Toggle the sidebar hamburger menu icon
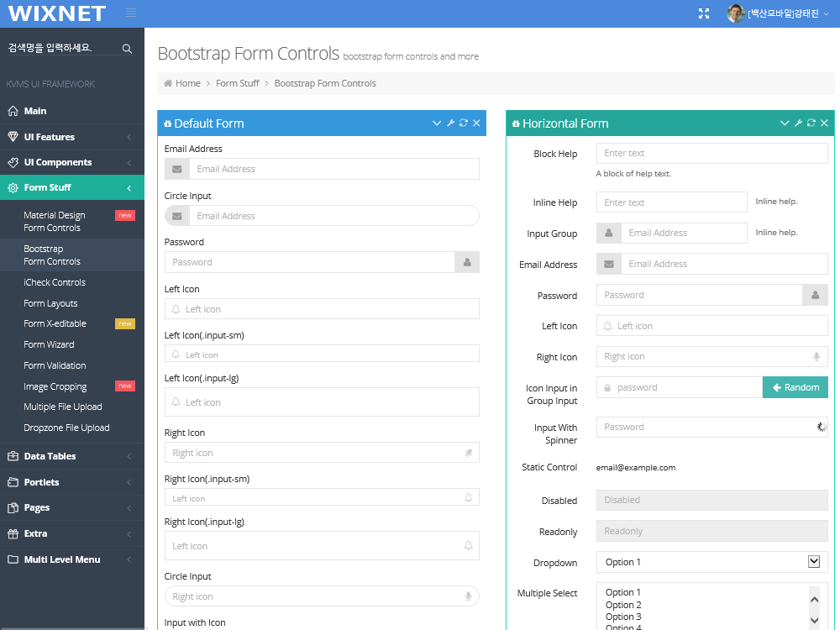This screenshot has height=630, width=840. pyautogui.click(x=131, y=13)
